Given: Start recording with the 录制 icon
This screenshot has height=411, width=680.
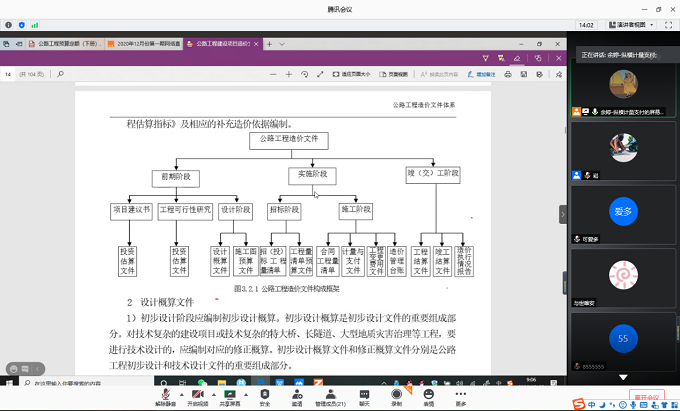Looking at the screenshot, I should coord(396,394).
